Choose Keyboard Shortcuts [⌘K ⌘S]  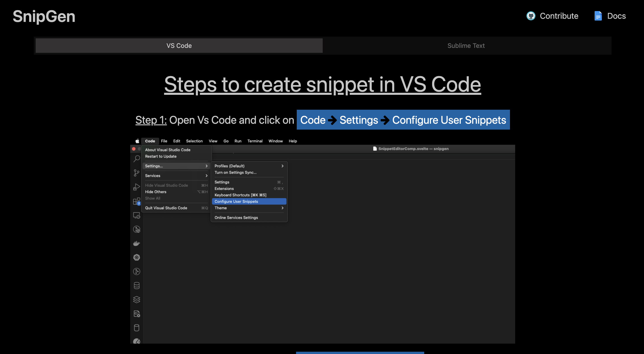pos(249,195)
